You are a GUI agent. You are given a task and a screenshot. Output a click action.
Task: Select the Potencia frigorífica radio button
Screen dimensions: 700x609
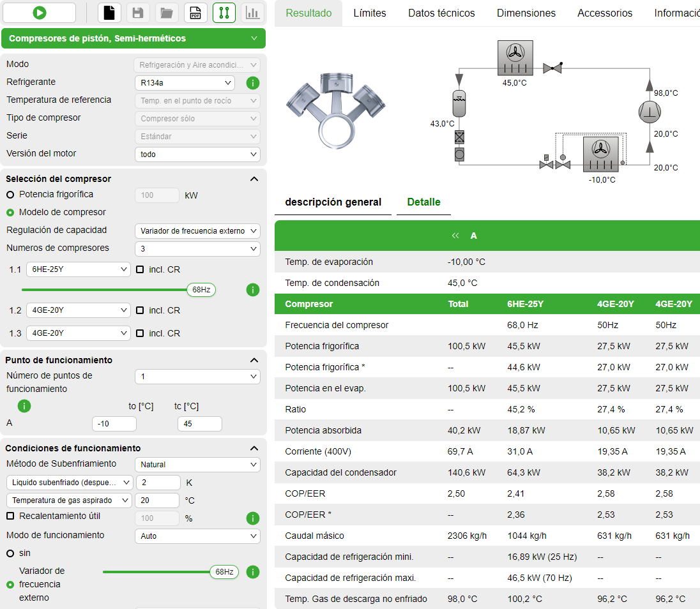tap(10, 195)
